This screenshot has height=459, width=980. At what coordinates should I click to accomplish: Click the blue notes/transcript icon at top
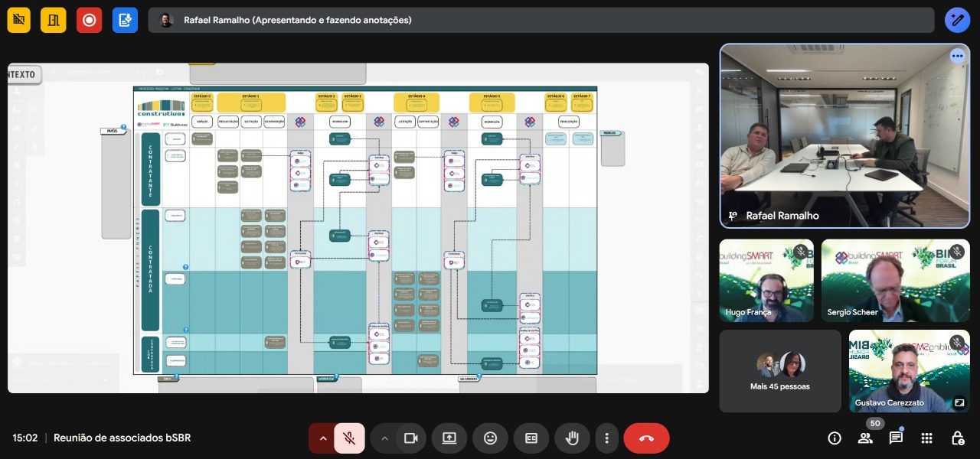point(125,20)
